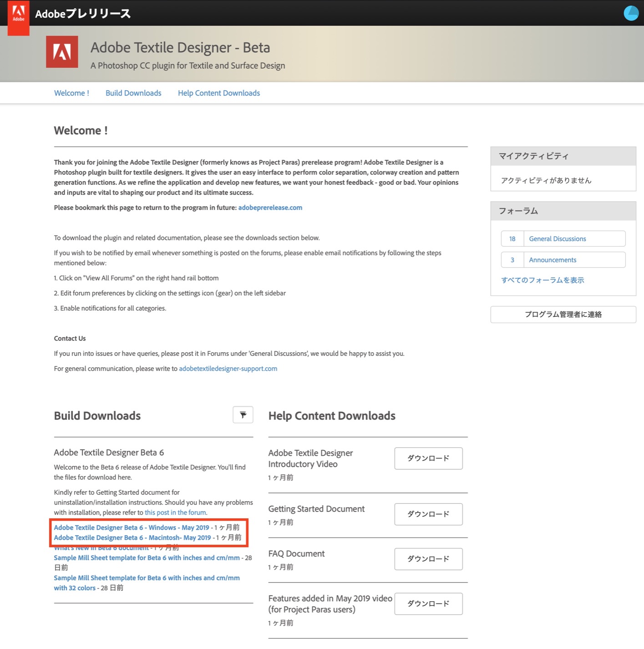Viewport: 644px width, 649px height.
Task: Open Sample Mill Sheet template inches and cm/mm
Action: (x=147, y=558)
